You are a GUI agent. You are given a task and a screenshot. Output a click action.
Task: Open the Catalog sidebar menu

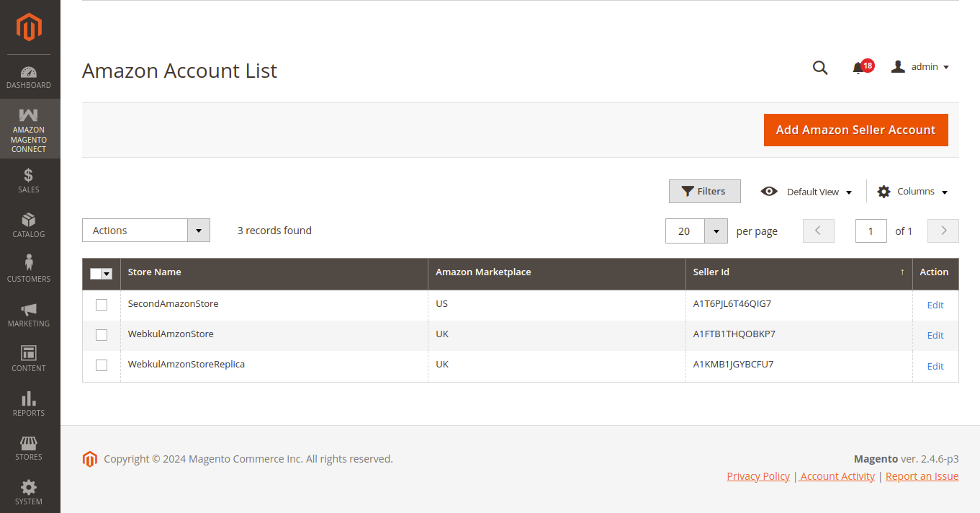tap(30, 226)
